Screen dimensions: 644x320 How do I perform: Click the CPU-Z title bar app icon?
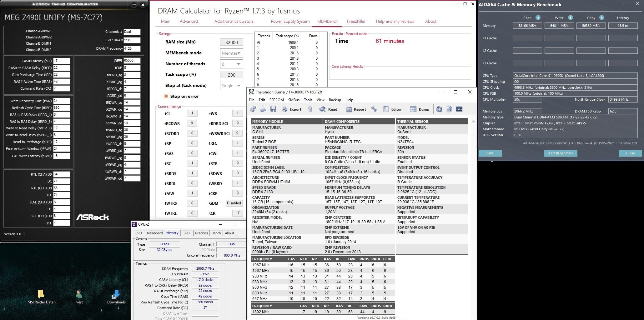click(x=134, y=224)
